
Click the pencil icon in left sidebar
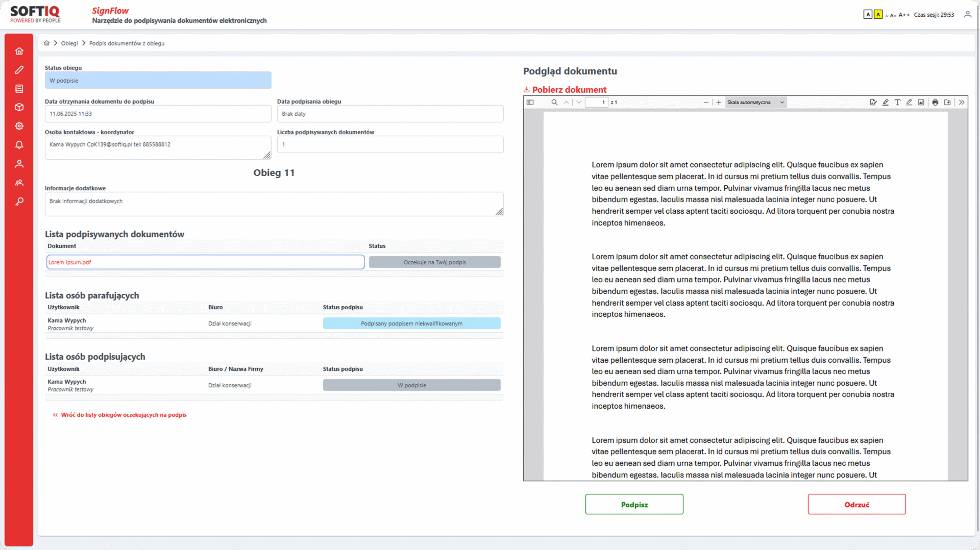19,70
